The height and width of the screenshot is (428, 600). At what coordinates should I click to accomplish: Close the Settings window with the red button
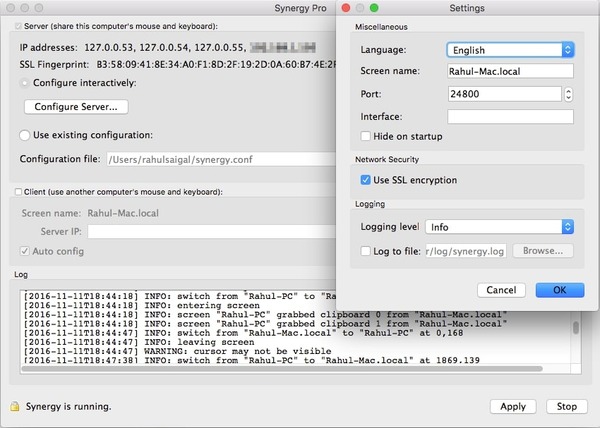tap(346, 8)
